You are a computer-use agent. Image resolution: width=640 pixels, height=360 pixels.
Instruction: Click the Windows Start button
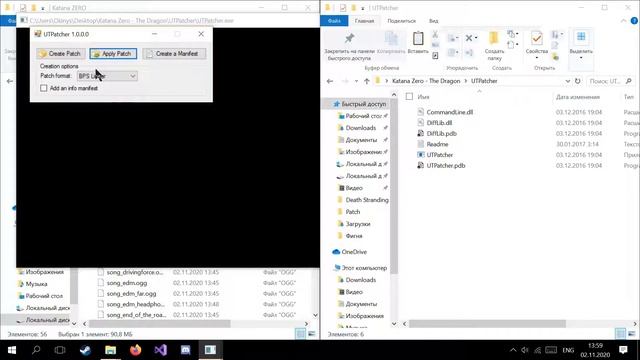click(12, 350)
